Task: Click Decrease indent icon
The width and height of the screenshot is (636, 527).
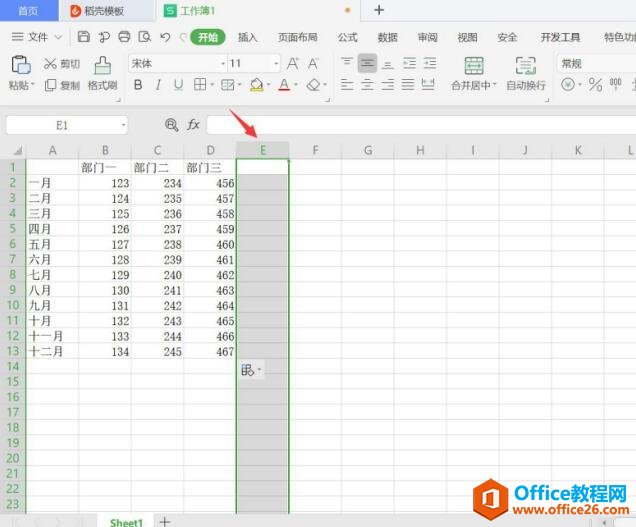Action: click(409, 63)
